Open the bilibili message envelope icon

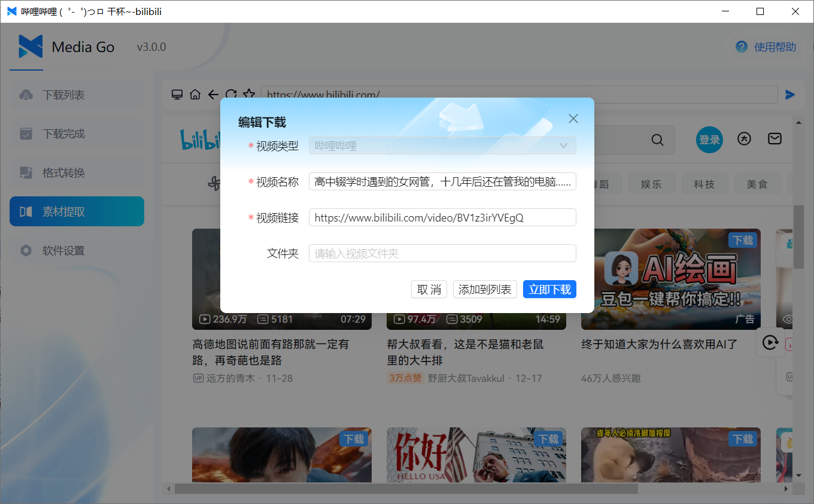pos(774,139)
